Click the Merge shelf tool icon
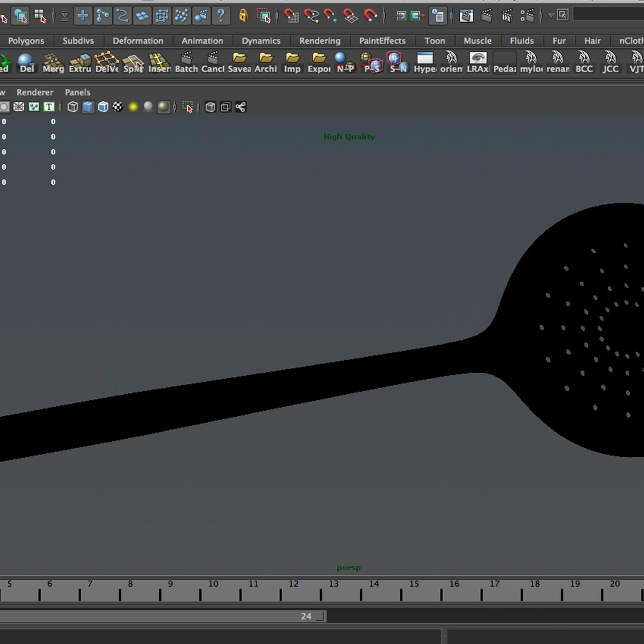Viewport: 644px width, 644px height. [54, 63]
